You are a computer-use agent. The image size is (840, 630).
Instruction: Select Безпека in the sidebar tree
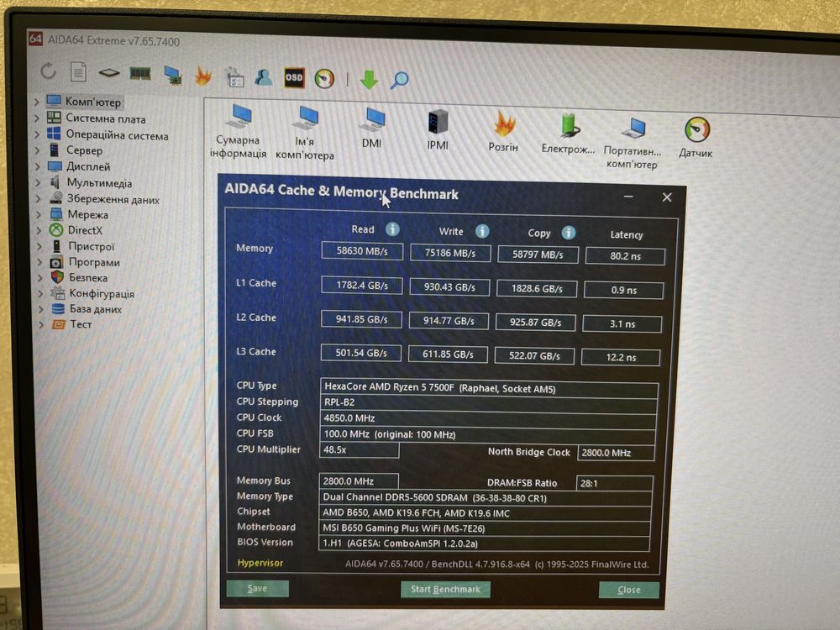coord(88,277)
